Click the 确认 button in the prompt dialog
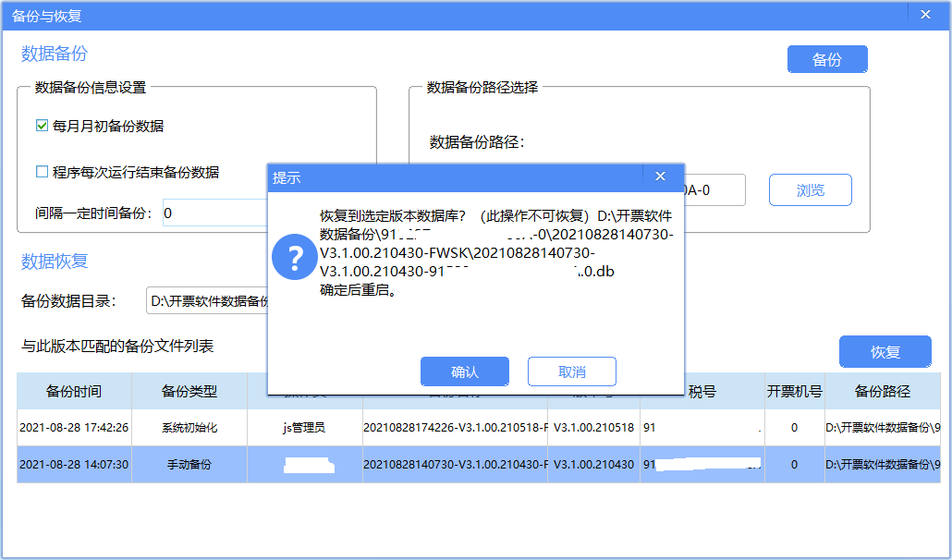Image resolution: width=952 pixels, height=560 pixels. click(464, 371)
